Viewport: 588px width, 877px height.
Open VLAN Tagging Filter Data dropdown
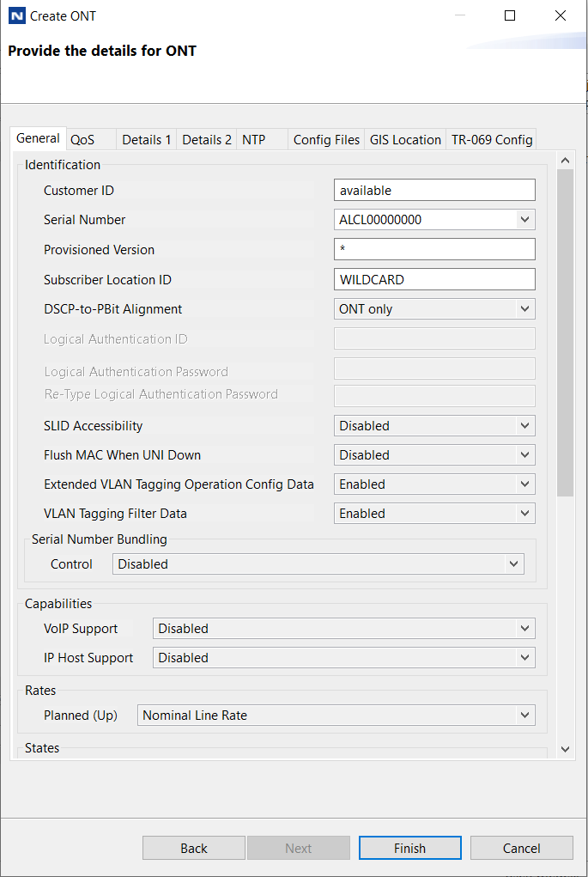pos(434,513)
